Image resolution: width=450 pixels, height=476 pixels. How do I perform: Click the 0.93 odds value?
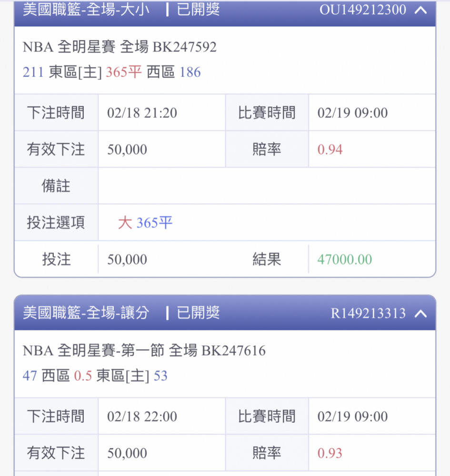tap(330, 453)
